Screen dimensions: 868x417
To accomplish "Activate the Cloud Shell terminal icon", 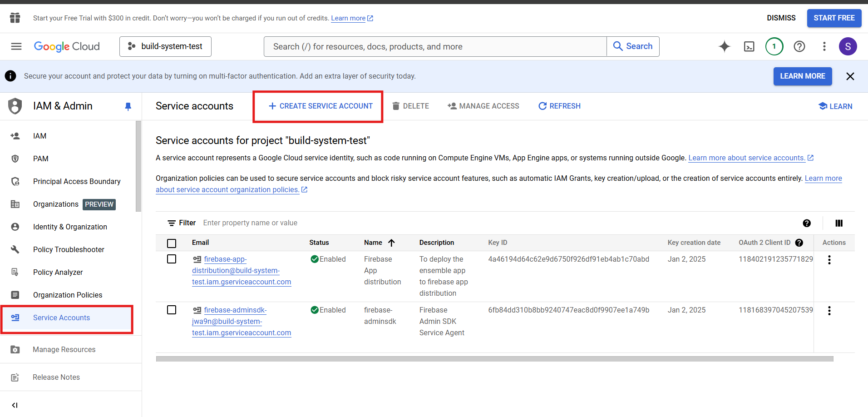I will (750, 46).
